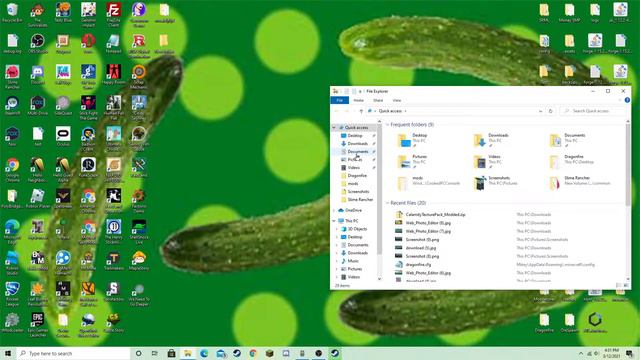Select the Epic Games Launcher desktop icon
This screenshot has height=360, width=640.
pos(38,325)
